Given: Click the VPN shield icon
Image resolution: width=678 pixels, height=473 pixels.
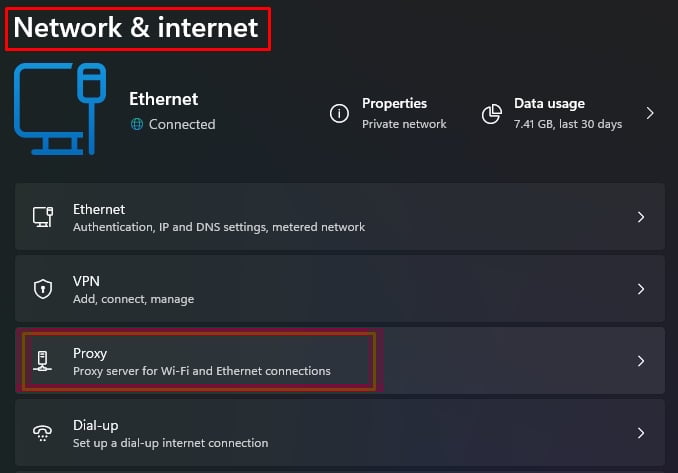Looking at the screenshot, I should pos(42,289).
